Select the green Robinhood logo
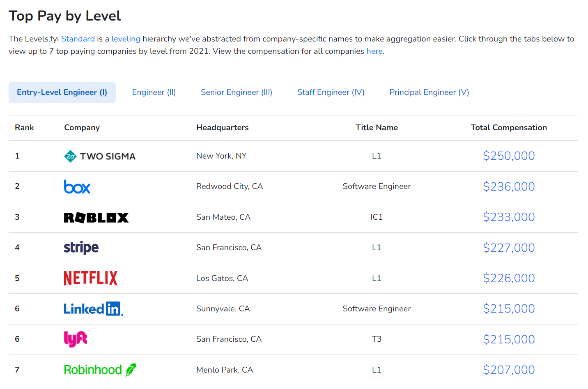This screenshot has height=389, width=588. pyautogui.click(x=100, y=370)
